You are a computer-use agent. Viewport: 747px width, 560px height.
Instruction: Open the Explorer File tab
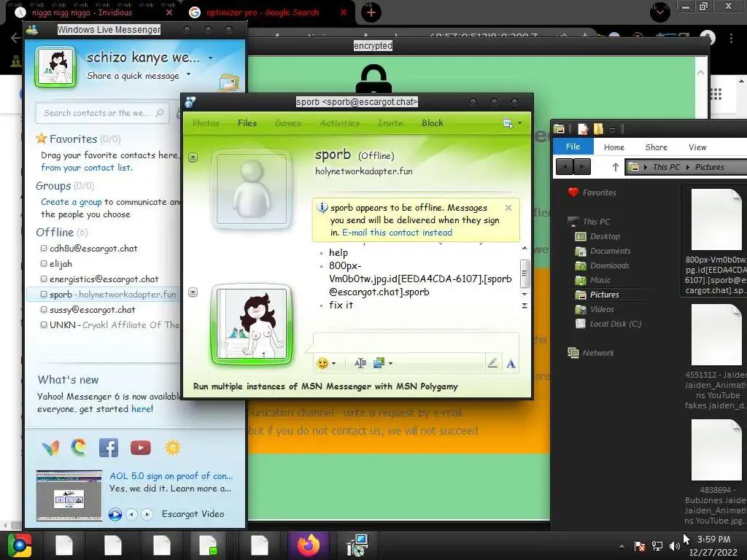tap(573, 147)
